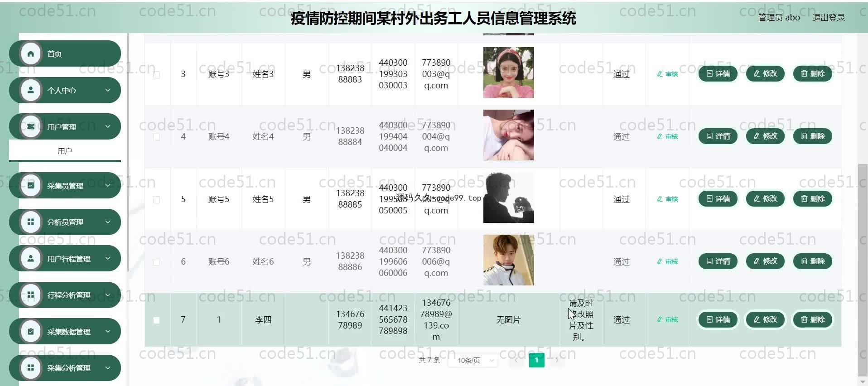Tick the checkbox for row 7 李四
Screen dimensions: 868x386
point(156,320)
